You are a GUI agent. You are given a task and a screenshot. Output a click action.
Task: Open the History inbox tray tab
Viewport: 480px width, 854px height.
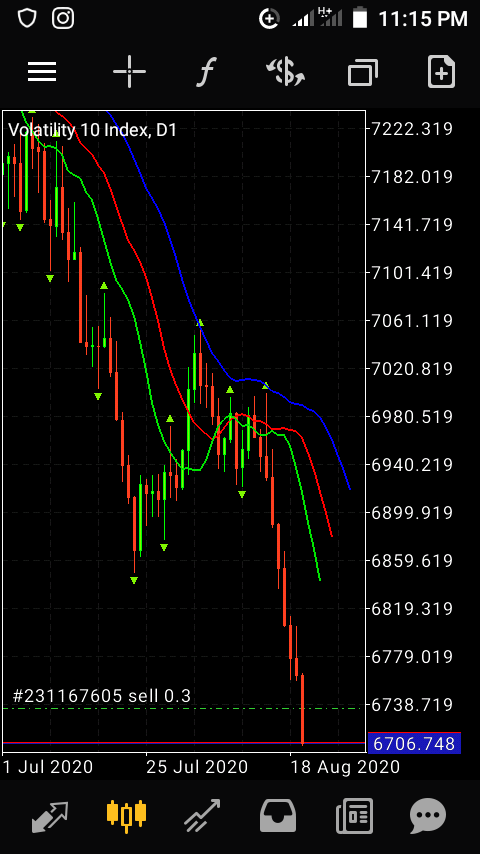pyautogui.click(x=278, y=816)
